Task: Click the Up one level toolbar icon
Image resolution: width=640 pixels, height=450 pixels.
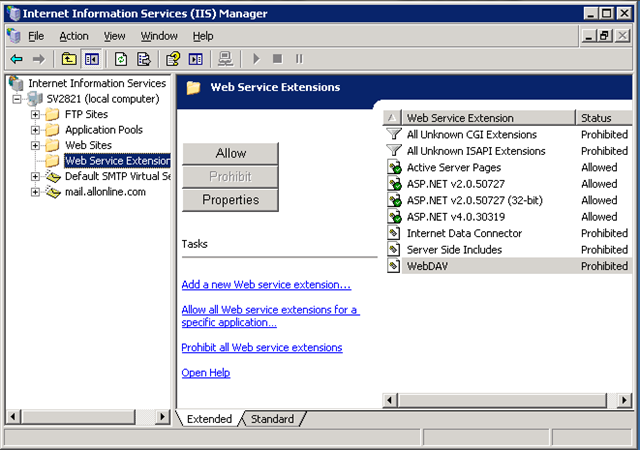Action: pos(69,59)
